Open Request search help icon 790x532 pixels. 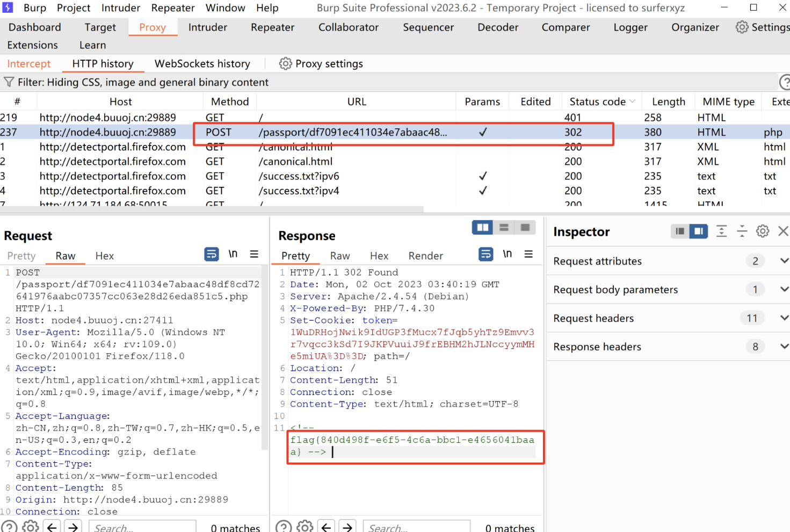pyautogui.click(x=9, y=527)
